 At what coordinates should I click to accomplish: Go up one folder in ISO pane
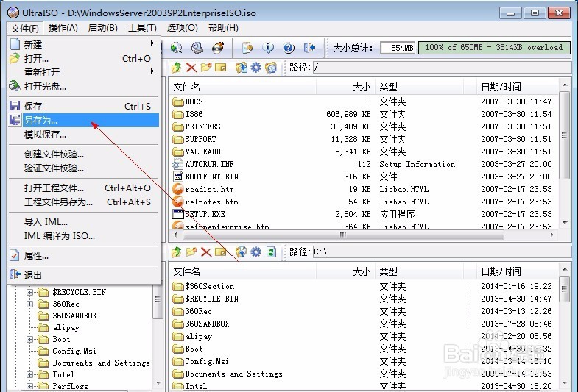point(177,68)
